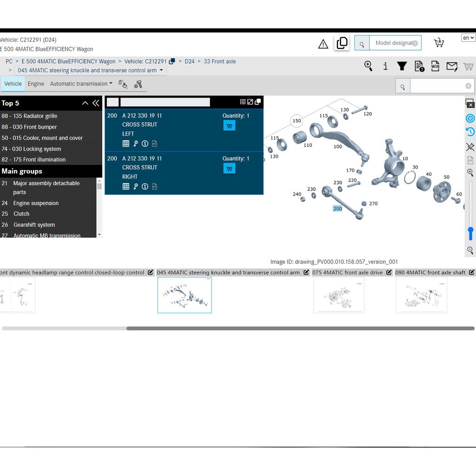Screen dimensions: 476x476
Task: Select 88 - 135 Radiator grille
Action: [x=51, y=116]
